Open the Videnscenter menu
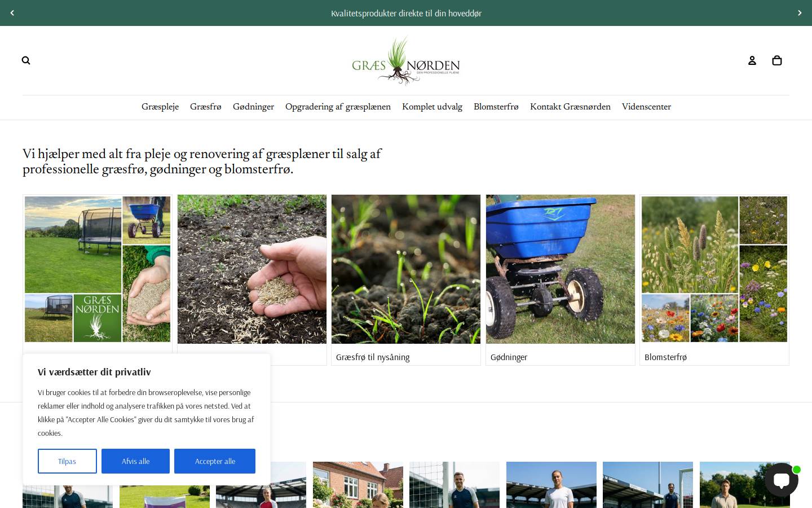This screenshot has height=508, width=812. click(x=646, y=107)
